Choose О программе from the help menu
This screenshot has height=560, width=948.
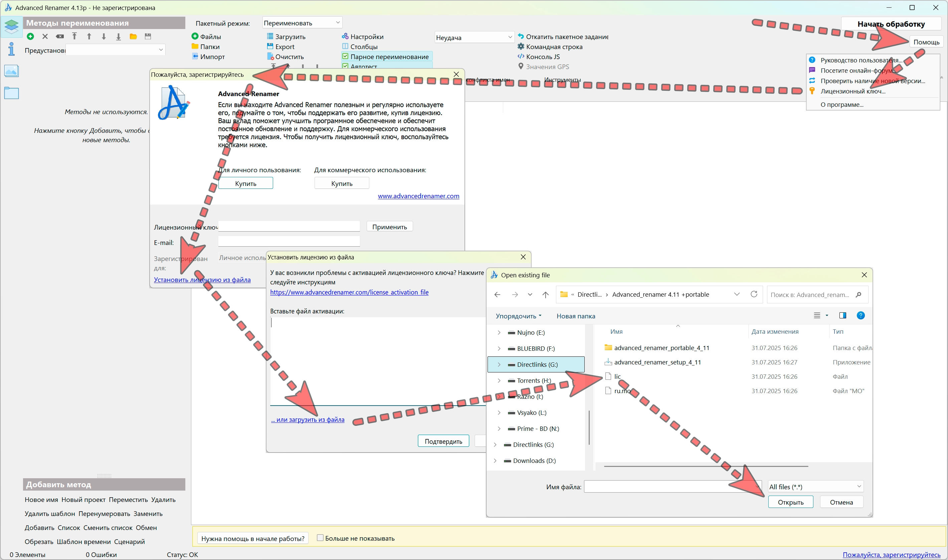coord(841,104)
